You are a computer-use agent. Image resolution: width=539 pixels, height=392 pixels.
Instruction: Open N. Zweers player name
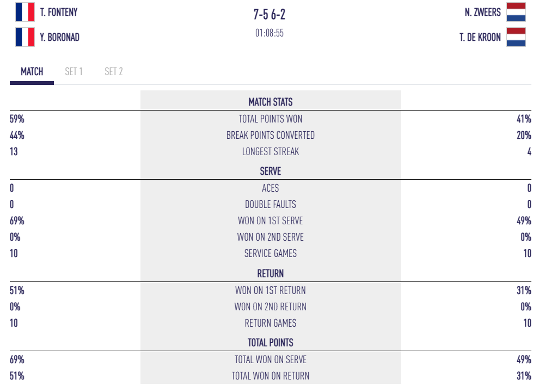pyautogui.click(x=482, y=12)
